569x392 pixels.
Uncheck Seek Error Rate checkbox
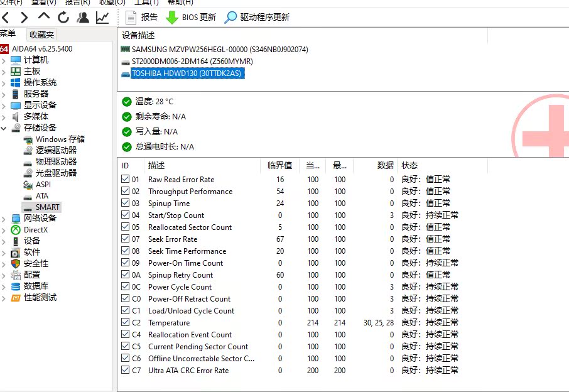coord(125,239)
